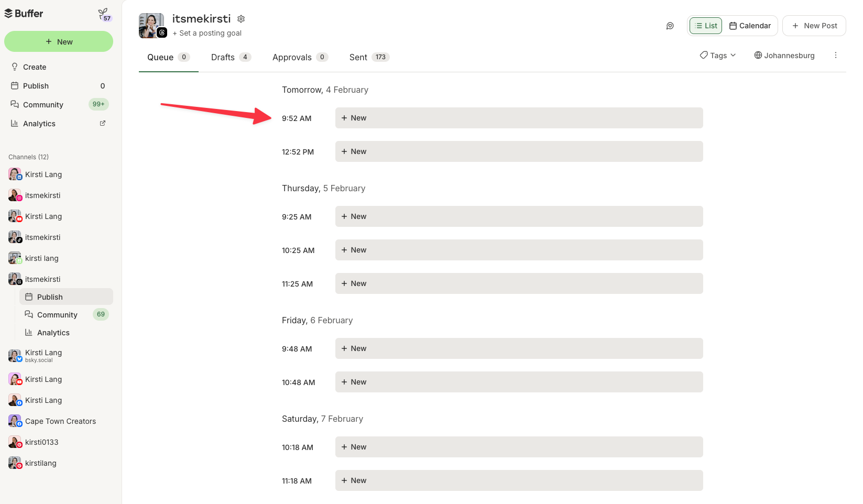Open the Tags dropdown
Image resolution: width=863 pixels, height=504 pixels.
[x=717, y=55]
